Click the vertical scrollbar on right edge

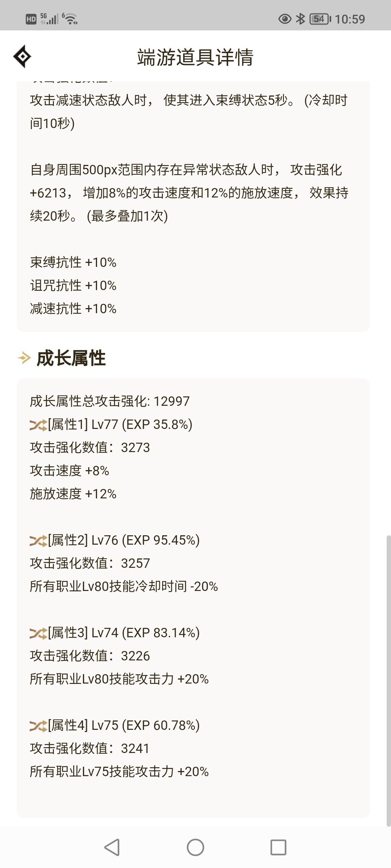click(388, 680)
